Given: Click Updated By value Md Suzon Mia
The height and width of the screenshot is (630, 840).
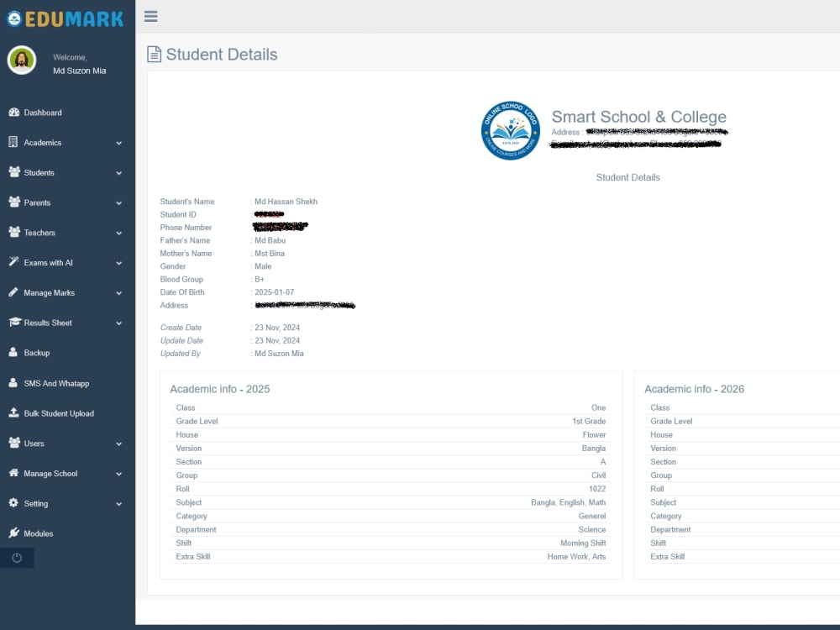Looking at the screenshot, I should click(x=279, y=353).
